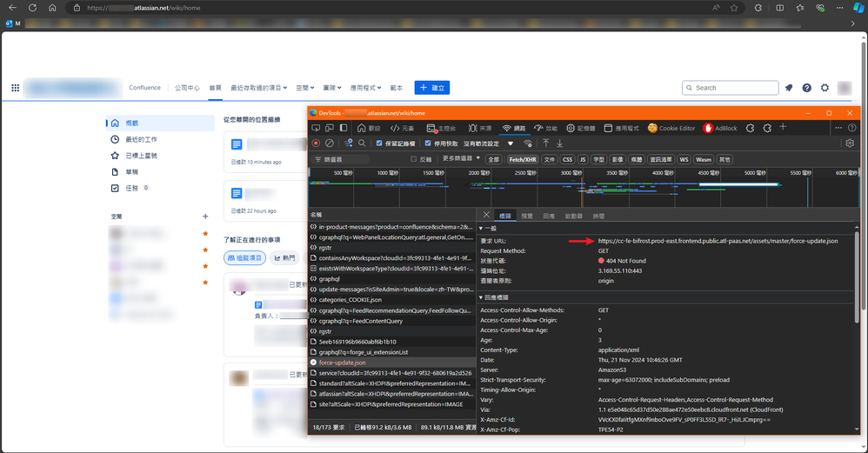Open the 更多篩選器 dropdown
The image size is (868, 453).
click(461, 159)
